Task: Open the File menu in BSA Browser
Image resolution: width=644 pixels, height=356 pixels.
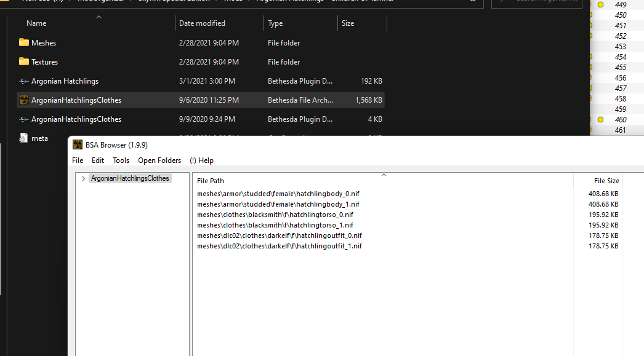Action: pos(78,160)
